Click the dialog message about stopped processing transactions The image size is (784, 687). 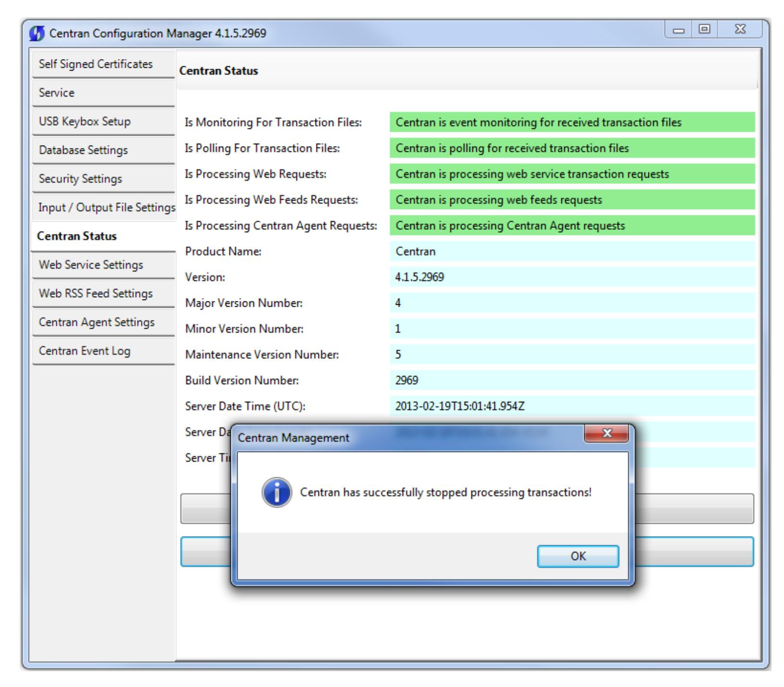446,492
